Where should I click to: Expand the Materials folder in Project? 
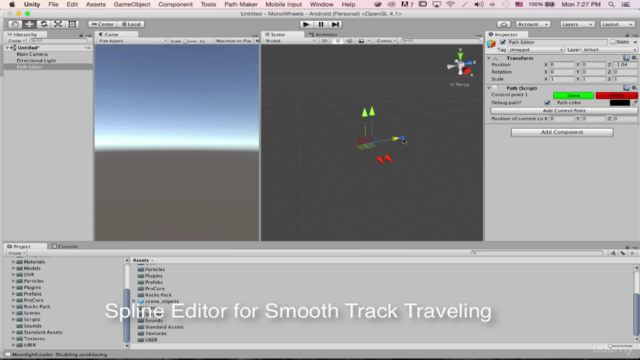coord(13,262)
